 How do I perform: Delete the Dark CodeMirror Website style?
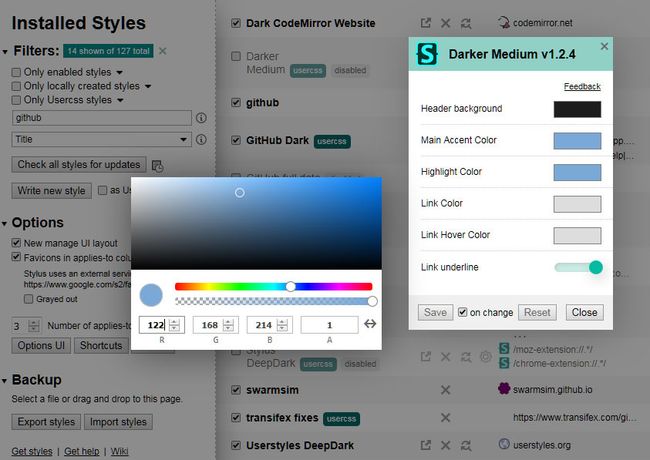pos(446,23)
